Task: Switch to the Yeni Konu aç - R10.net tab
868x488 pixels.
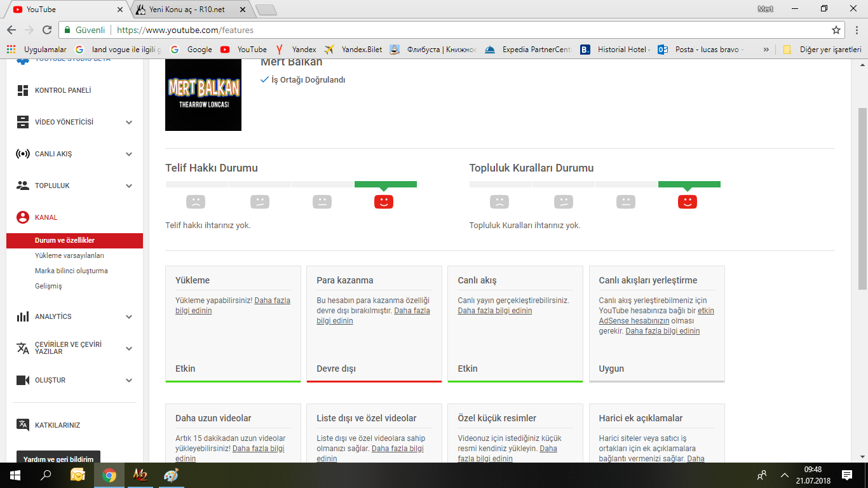Action: click(x=191, y=10)
